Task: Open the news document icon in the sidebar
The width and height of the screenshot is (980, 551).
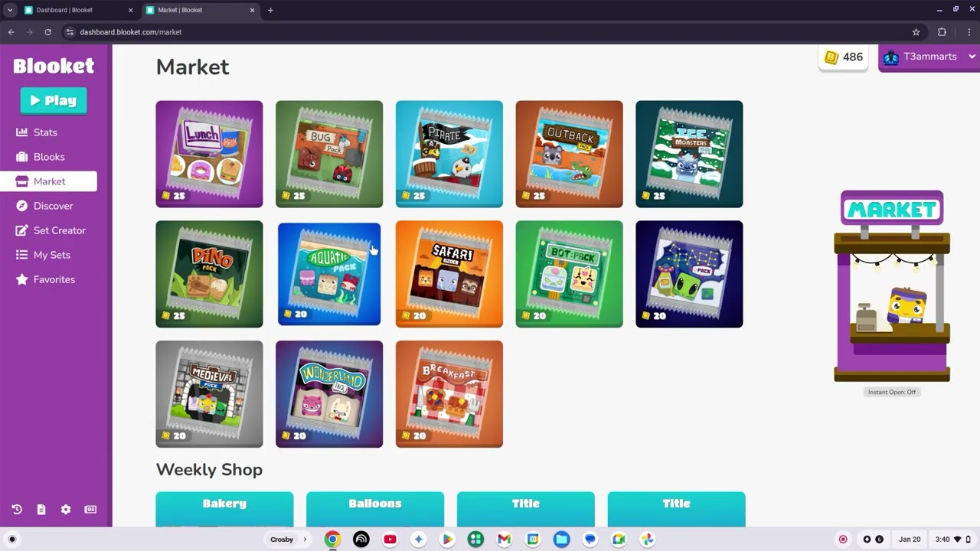Action: pos(41,510)
